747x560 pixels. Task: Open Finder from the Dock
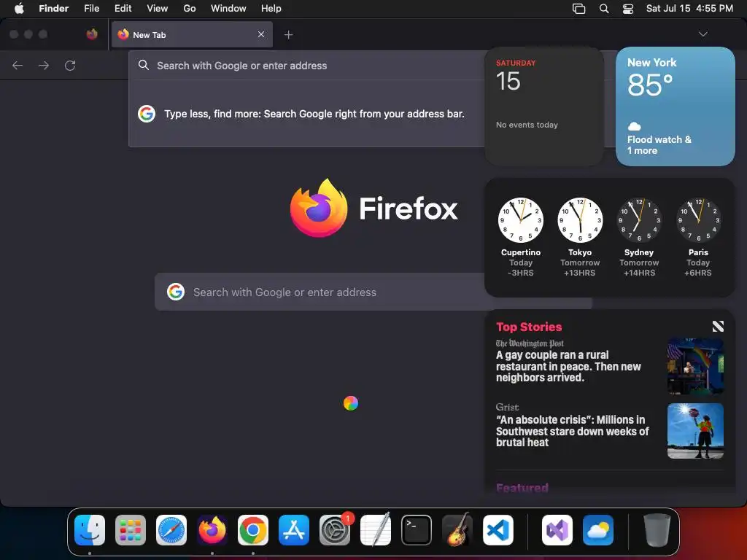coord(90,530)
